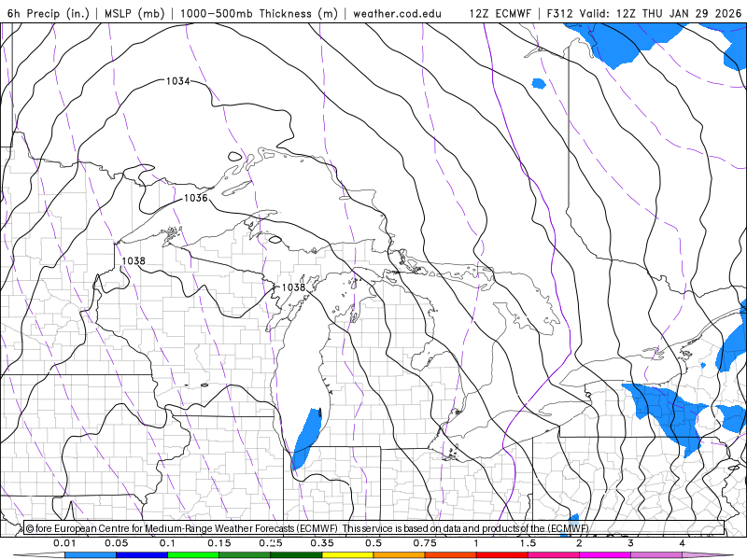Click the bright green 0.1–0.15 legend swatch
Image resolution: width=747 pixels, height=560 pixels.
[193, 555]
